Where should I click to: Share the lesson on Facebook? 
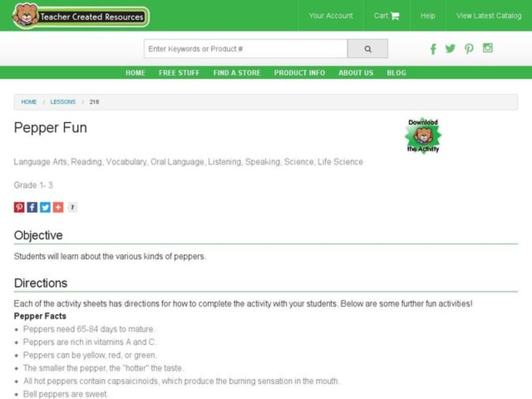tap(31, 207)
